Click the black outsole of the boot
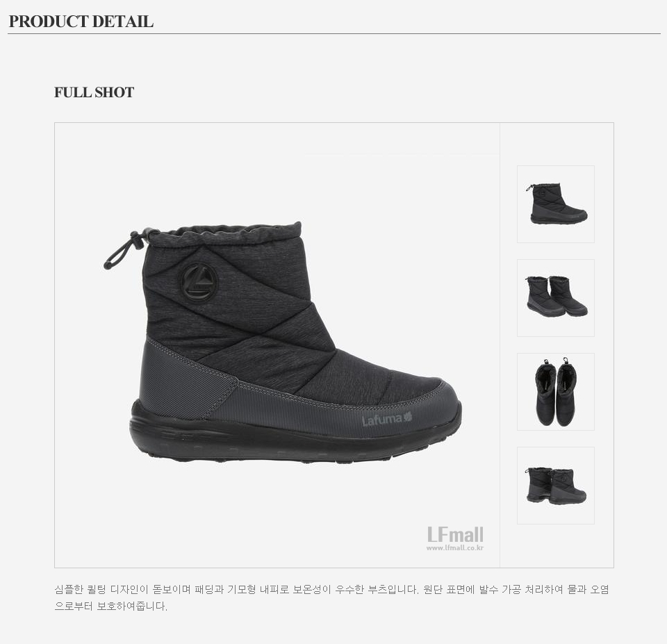The width and height of the screenshot is (667, 644). [x=293, y=438]
